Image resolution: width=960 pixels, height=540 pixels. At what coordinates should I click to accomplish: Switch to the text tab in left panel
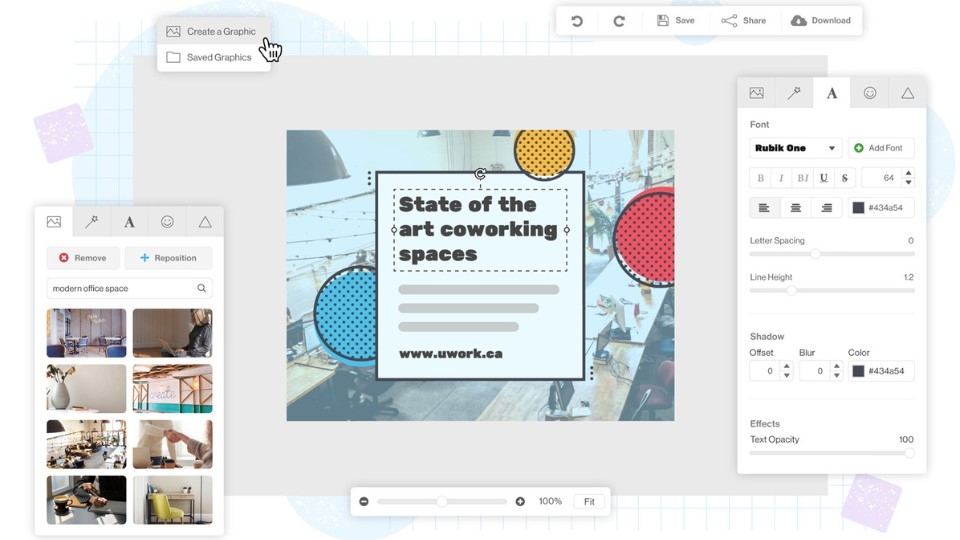click(x=129, y=222)
